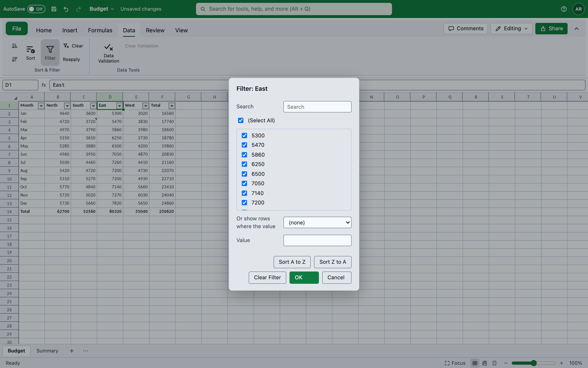Click the Select All corner triangle
The height and width of the screenshot is (368, 588).
click(16, 98)
